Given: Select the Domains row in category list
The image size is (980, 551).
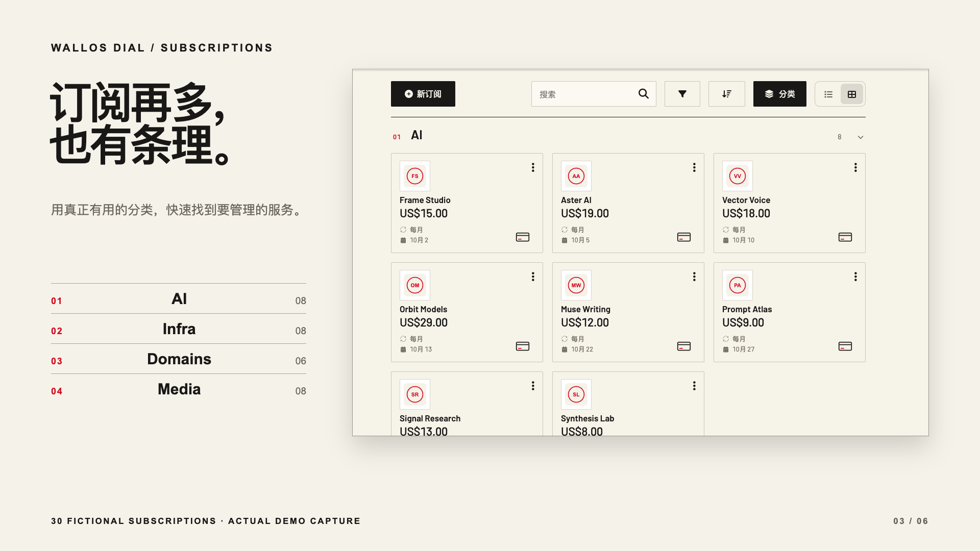Looking at the screenshot, I should tap(179, 359).
